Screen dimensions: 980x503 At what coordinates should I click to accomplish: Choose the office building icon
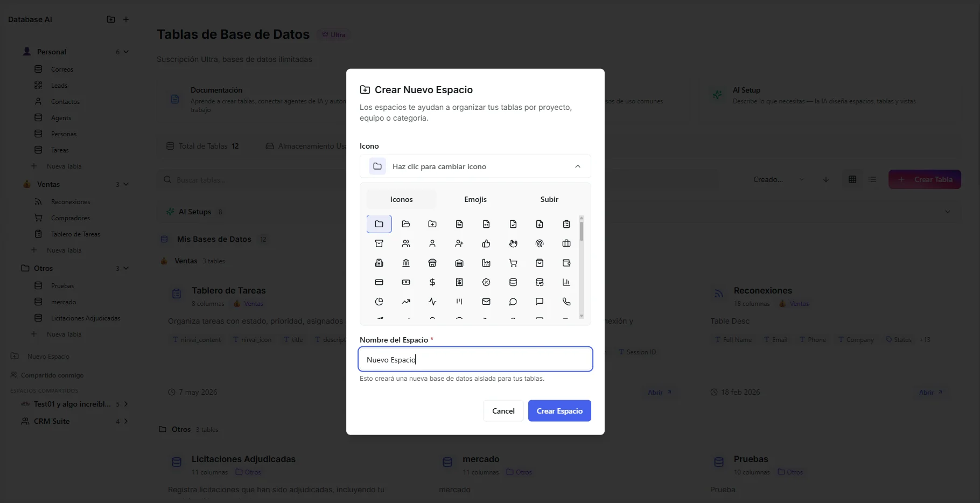379,263
